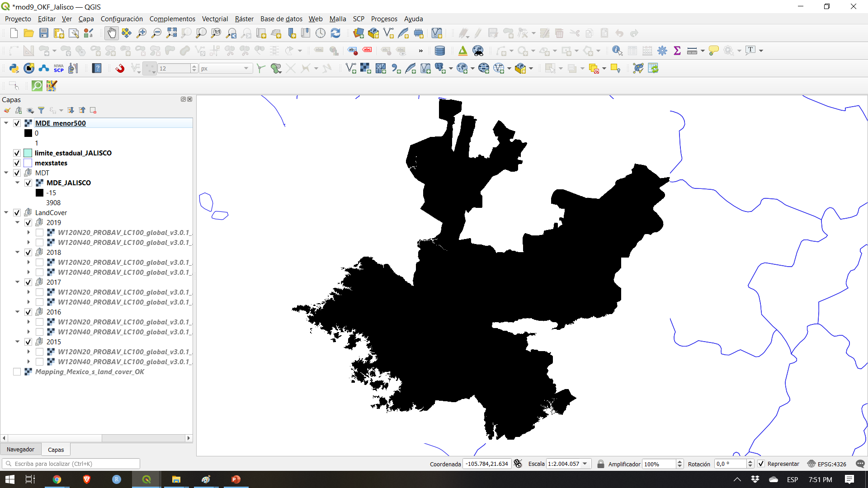Open the px units dropdown
Image resolution: width=868 pixels, height=488 pixels.
coord(246,68)
